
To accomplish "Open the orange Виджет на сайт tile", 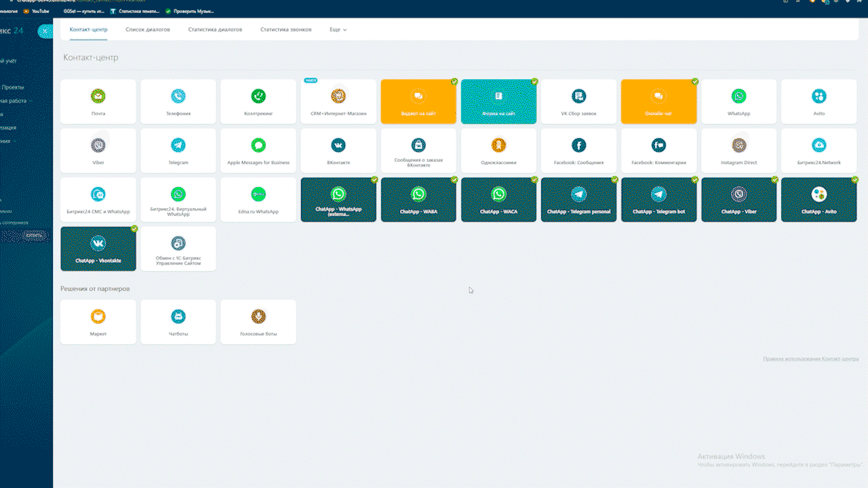I will tap(418, 102).
